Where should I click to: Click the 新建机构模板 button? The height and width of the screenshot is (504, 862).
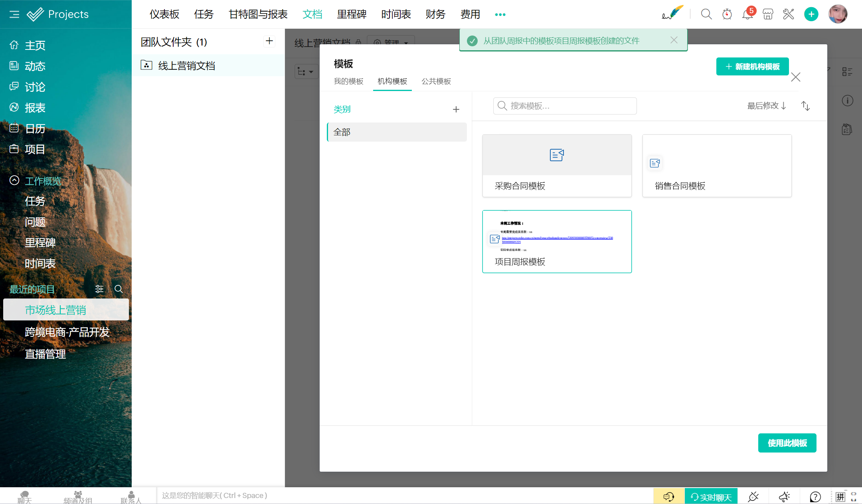click(x=752, y=67)
